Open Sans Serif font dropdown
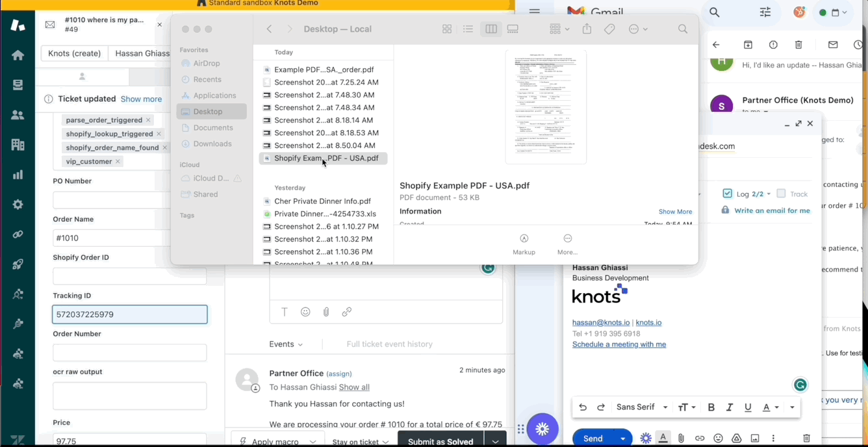 pos(642,407)
